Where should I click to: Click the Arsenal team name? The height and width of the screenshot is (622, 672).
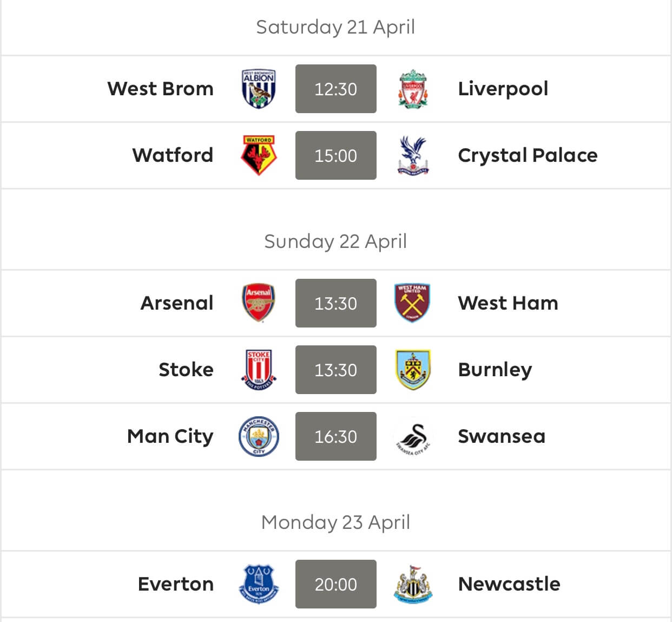coord(177,303)
